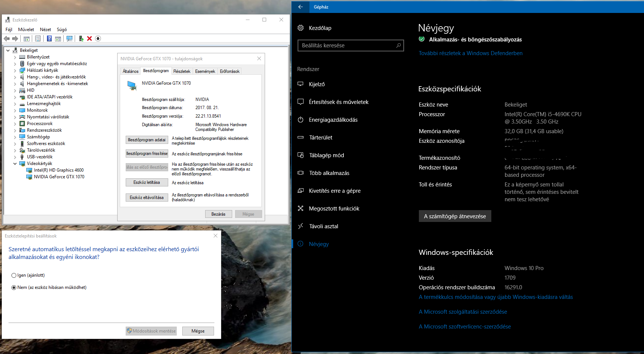Click the Névjegy info icon
The image size is (644, 354).
click(301, 244)
